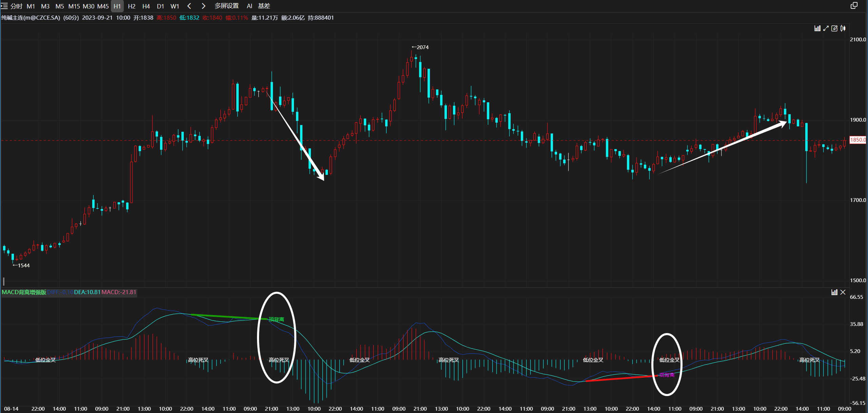Select the H1 timeframe
The image size is (868, 413).
coord(117,6)
